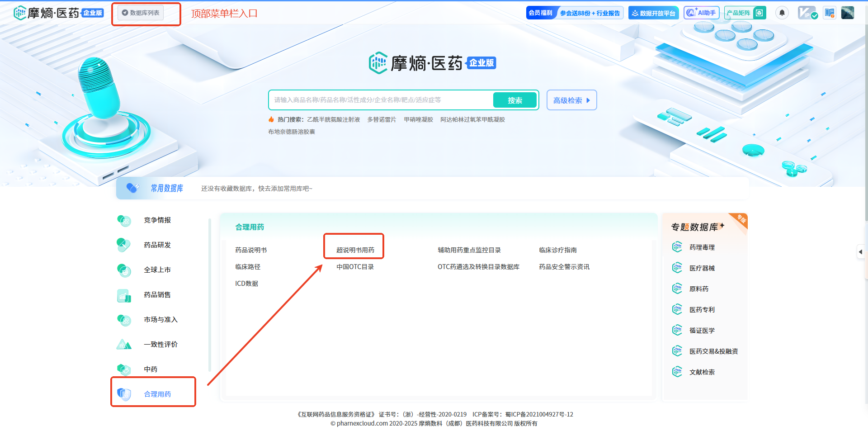Select the 药品销售 category
The height and width of the screenshot is (431, 868).
(157, 295)
